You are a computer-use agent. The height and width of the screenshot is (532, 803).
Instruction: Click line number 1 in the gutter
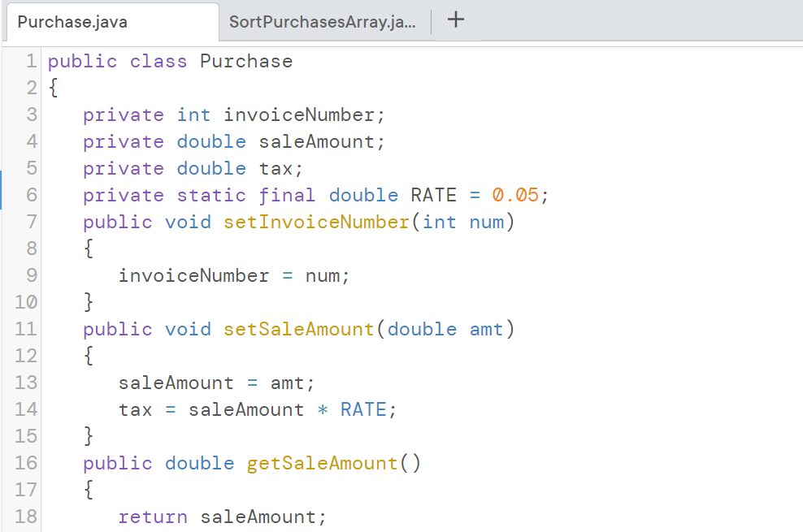[x=31, y=61]
